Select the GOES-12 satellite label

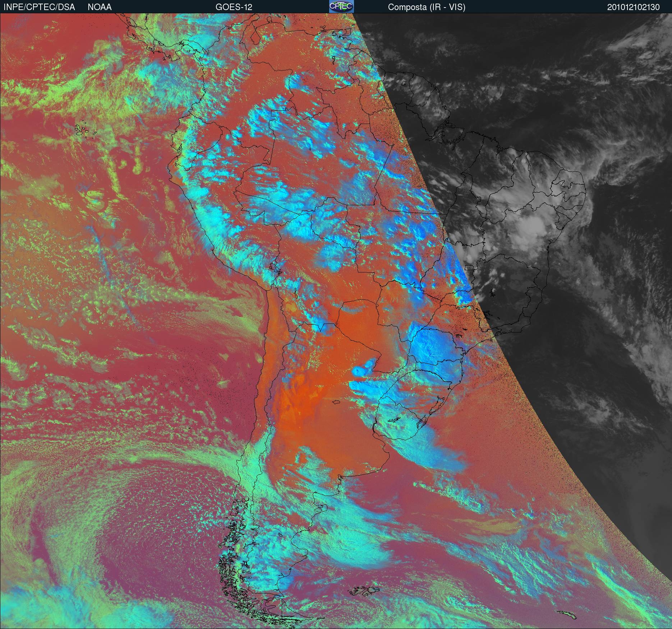pos(234,7)
